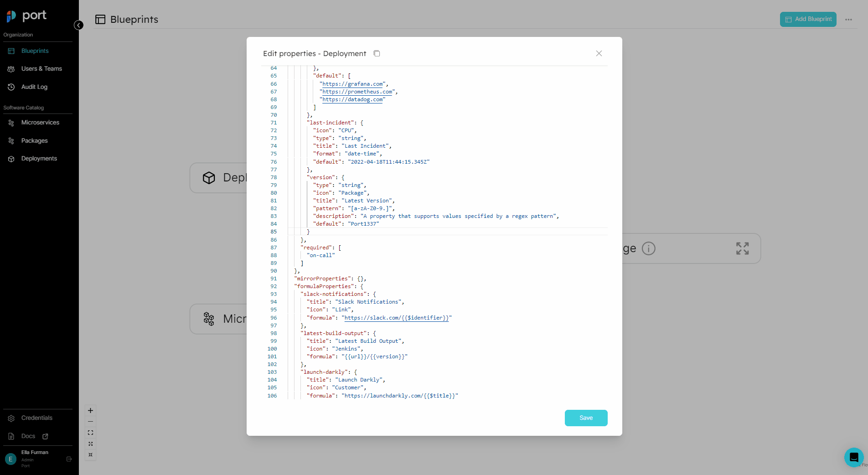Click the copy icon beside the dialog title
The width and height of the screenshot is (868, 475).
[377, 53]
